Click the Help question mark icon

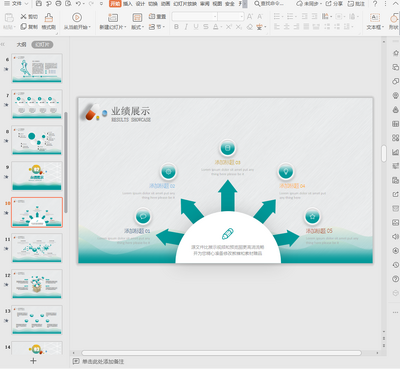(x=375, y=4)
